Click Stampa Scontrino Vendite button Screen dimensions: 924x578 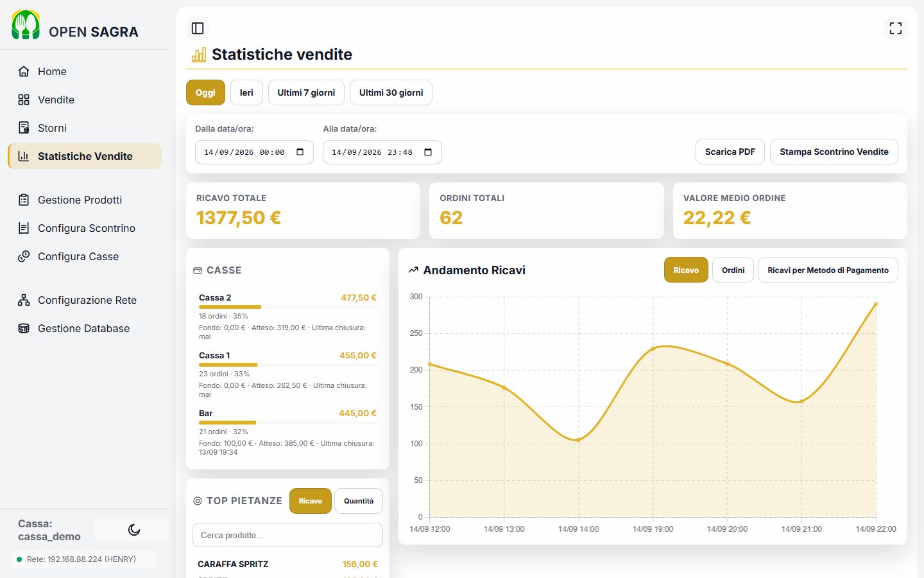tap(834, 152)
